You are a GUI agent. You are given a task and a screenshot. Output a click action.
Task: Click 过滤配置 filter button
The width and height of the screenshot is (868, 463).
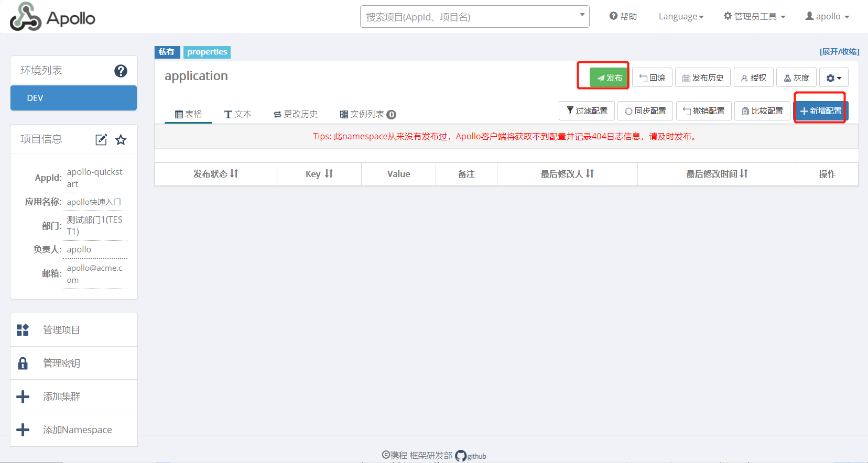click(587, 111)
